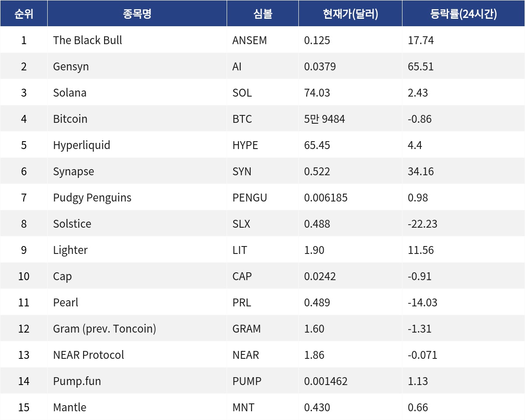The height and width of the screenshot is (420, 525).
Task: Click the 순위 column header
Action: [x=24, y=14]
